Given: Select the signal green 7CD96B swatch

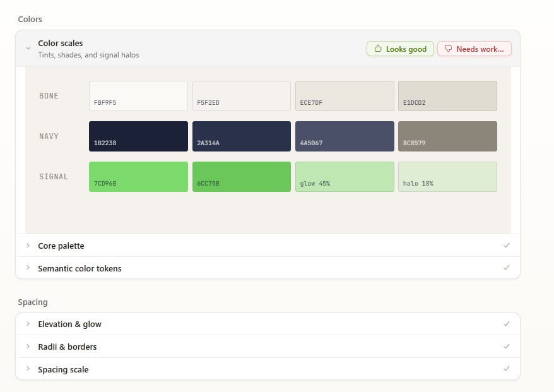Looking at the screenshot, I should pyautogui.click(x=139, y=177).
